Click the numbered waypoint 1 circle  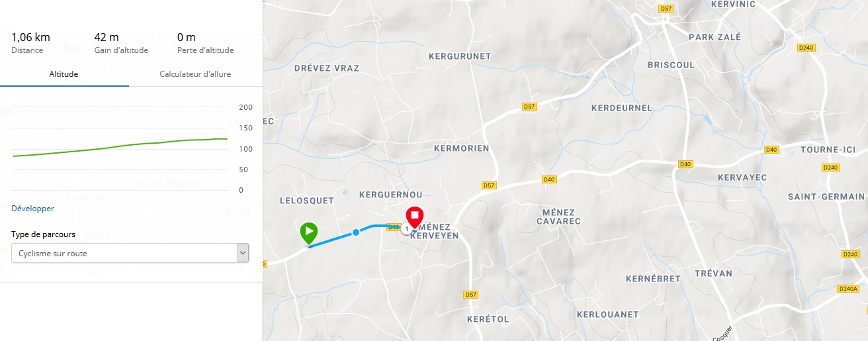tap(406, 228)
